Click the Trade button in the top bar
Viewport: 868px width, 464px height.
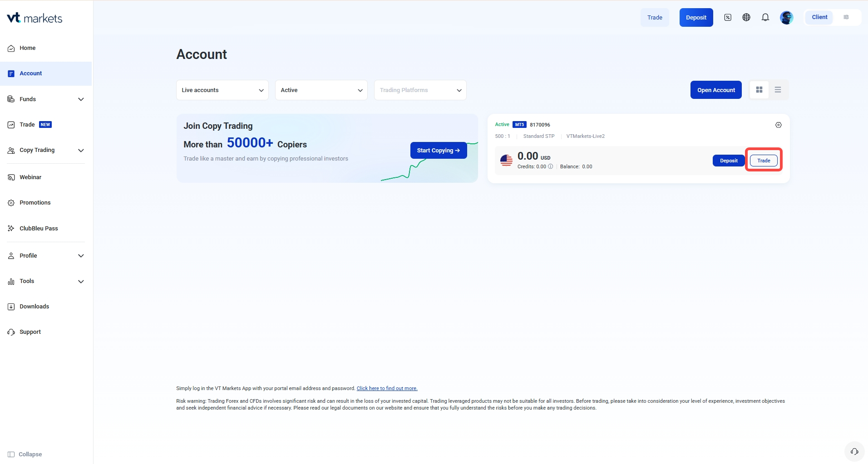(x=655, y=18)
